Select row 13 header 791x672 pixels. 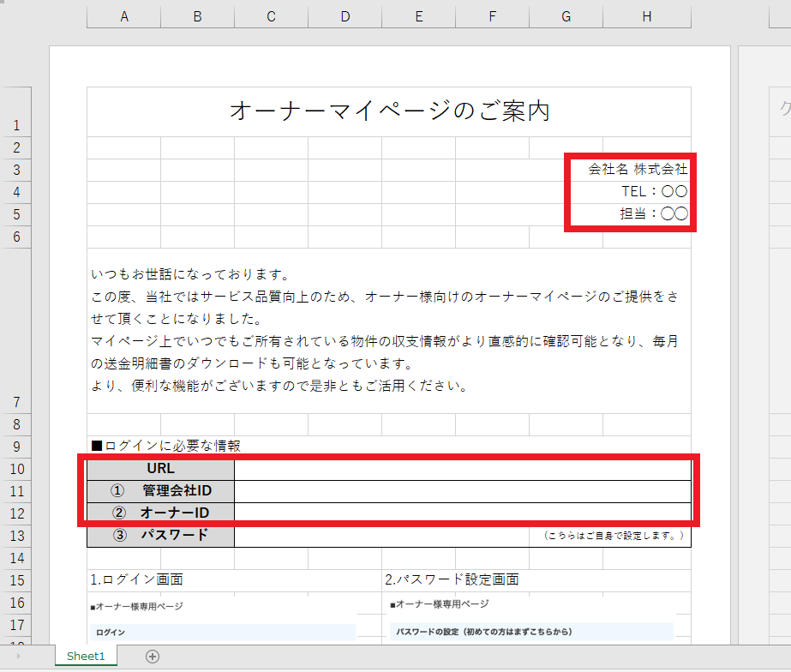(x=15, y=536)
